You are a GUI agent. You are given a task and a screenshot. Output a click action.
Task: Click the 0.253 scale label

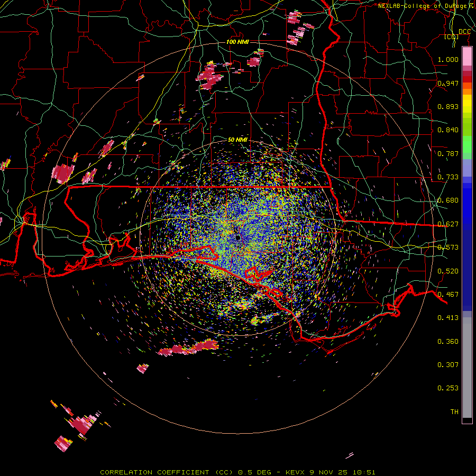[x=448, y=388]
